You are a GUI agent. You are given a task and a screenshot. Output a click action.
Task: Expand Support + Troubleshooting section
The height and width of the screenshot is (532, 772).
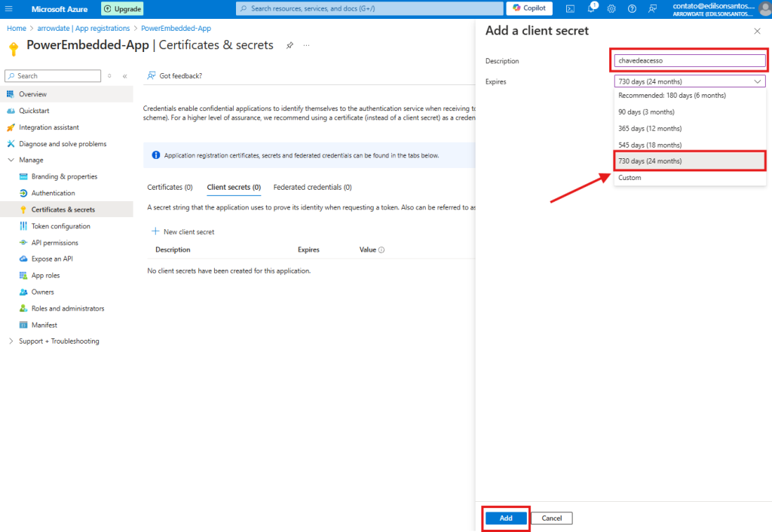click(11, 341)
